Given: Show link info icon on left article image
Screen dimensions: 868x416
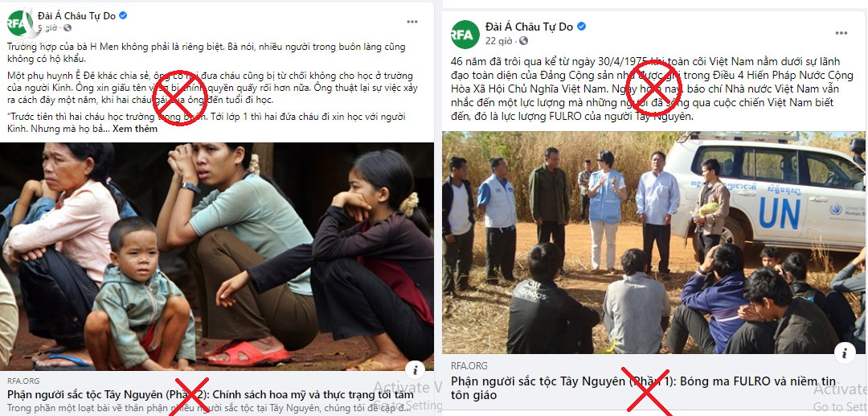Looking at the screenshot, I should (x=415, y=370).
